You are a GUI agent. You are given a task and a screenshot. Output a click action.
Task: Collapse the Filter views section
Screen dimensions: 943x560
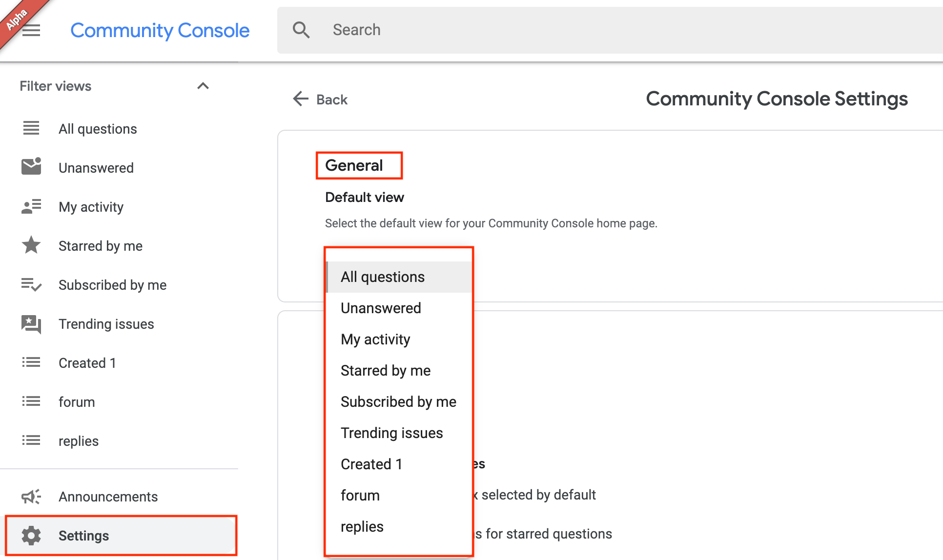[203, 85]
